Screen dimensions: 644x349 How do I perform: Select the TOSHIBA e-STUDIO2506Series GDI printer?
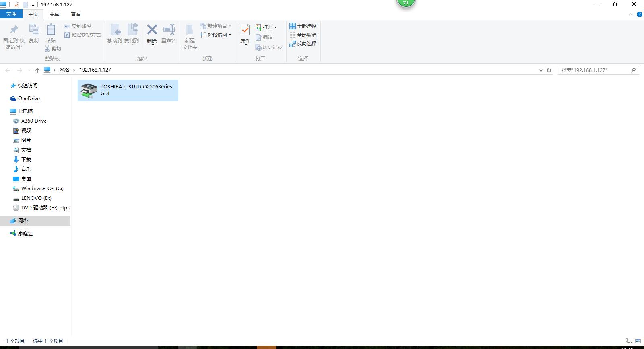(x=128, y=90)
